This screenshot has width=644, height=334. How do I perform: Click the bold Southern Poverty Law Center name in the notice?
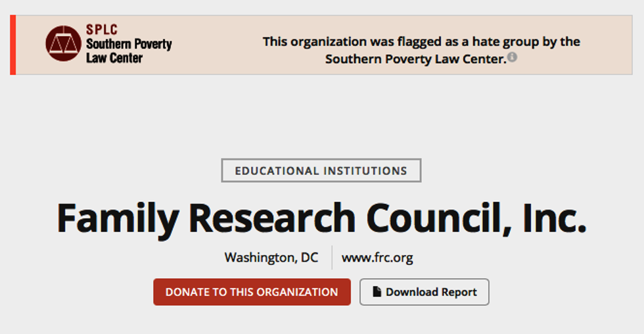coord(415,59)
